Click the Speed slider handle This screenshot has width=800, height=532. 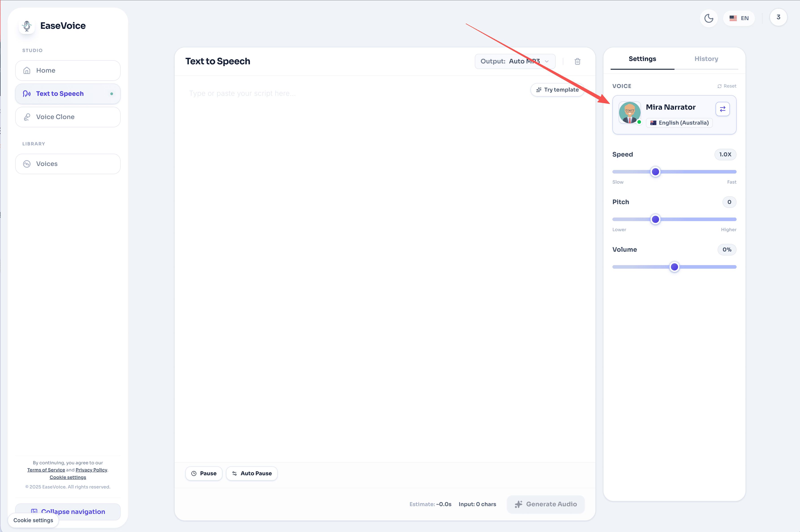[655, 172]
